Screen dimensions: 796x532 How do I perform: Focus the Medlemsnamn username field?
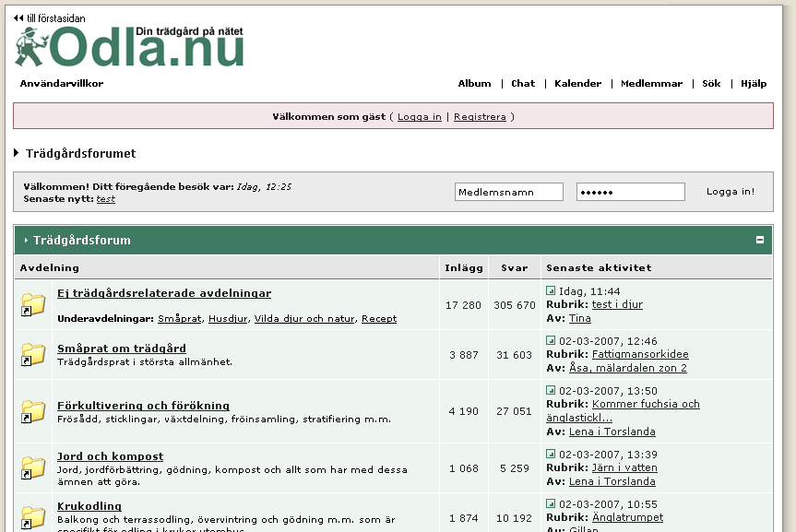(x=508, y=192)
